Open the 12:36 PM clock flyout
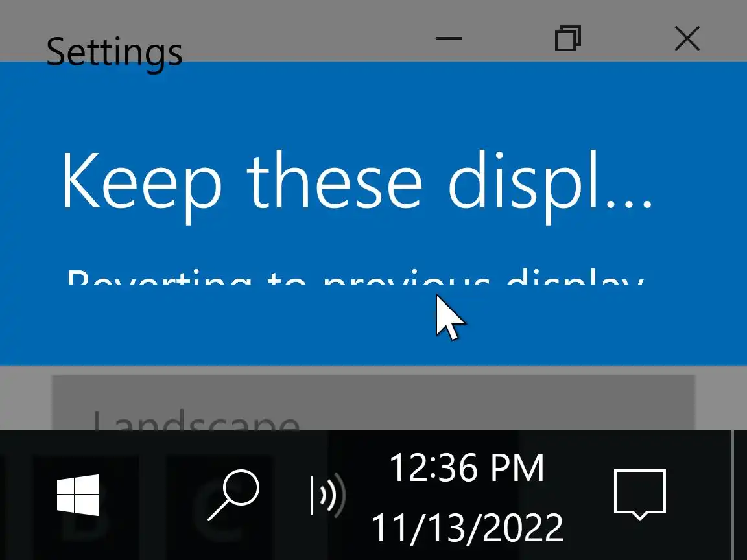The height and width of the screenshot is (560, 747). point(466,467)
